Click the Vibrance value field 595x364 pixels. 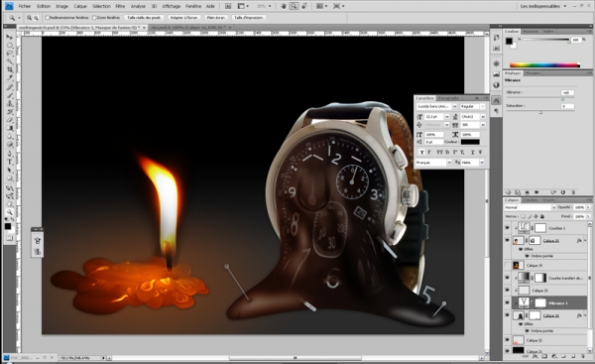tap(567, 92)
